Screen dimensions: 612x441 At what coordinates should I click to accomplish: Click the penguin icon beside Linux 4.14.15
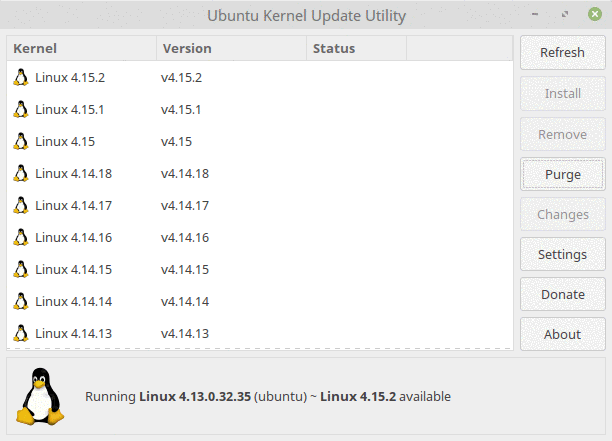click(21, 269)
